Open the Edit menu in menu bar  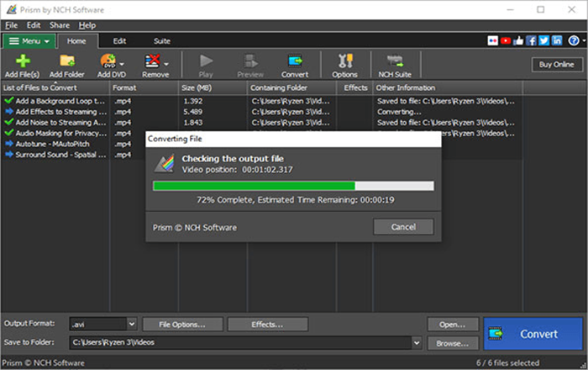pos(34,25)
